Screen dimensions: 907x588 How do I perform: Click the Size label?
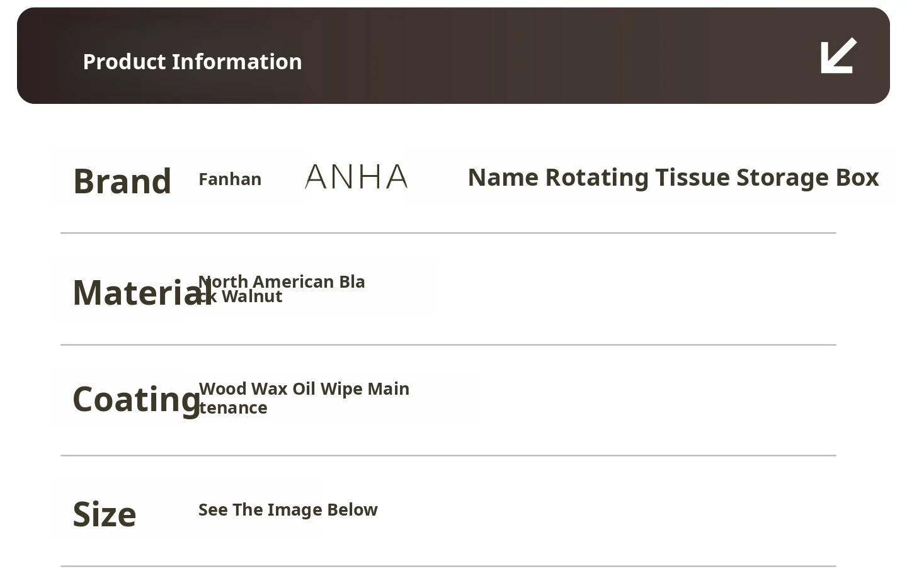105,514
